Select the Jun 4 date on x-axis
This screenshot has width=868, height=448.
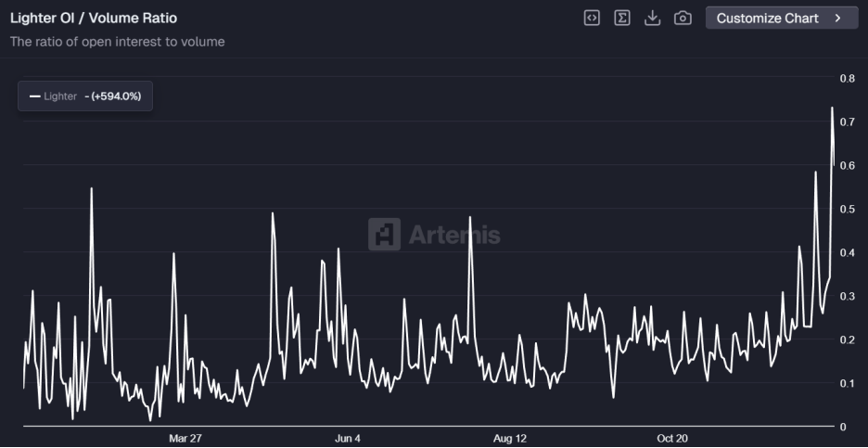click(x=348, y=438)
